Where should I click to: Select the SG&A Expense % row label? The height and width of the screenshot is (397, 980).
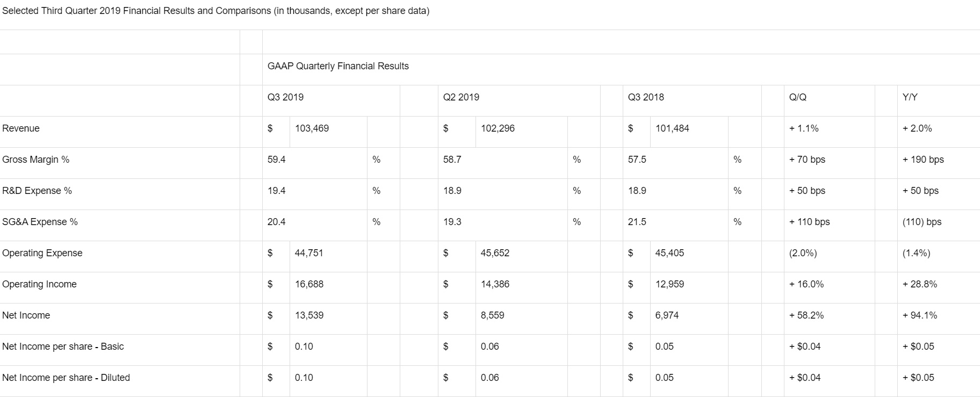(40, 222)
